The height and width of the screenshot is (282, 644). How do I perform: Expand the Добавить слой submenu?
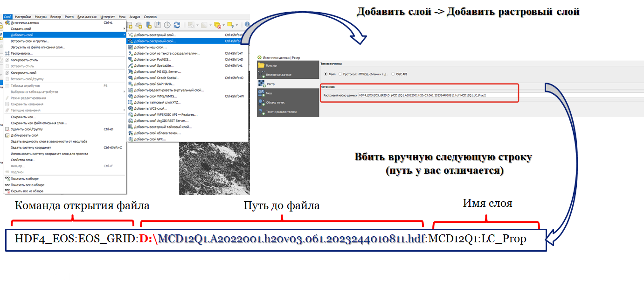coord(64,35)
